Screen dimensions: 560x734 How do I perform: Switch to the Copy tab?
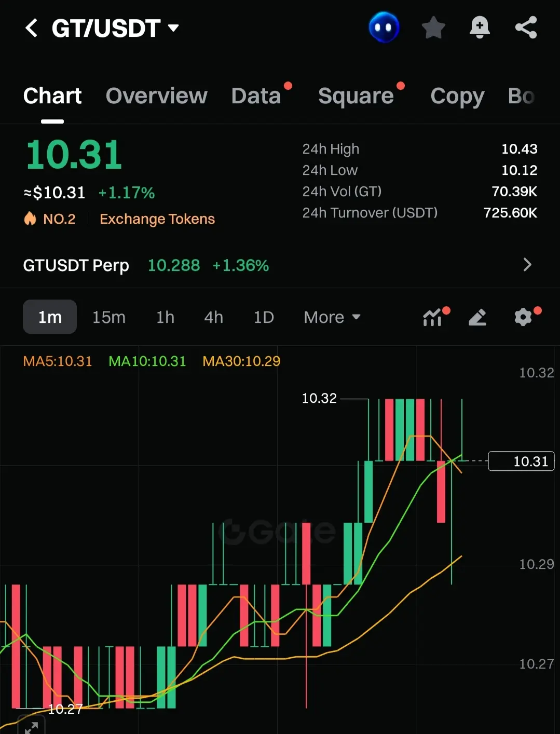pos(457,97)
